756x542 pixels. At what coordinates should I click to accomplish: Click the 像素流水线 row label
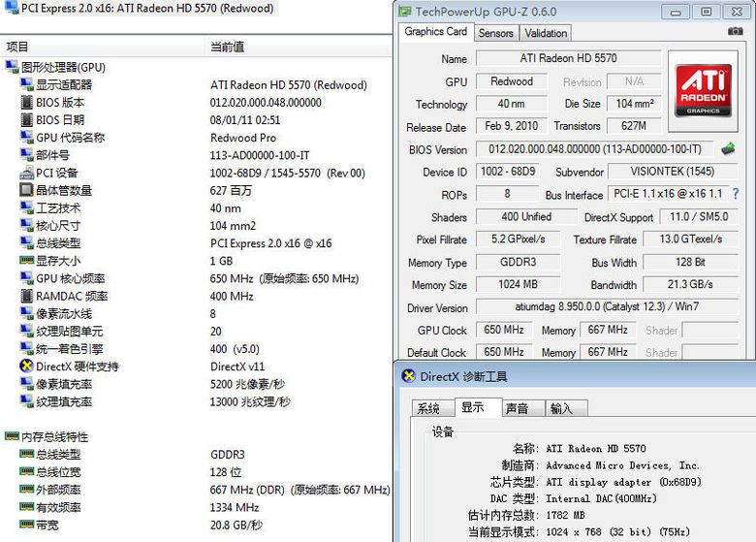[x=64, y=313]
